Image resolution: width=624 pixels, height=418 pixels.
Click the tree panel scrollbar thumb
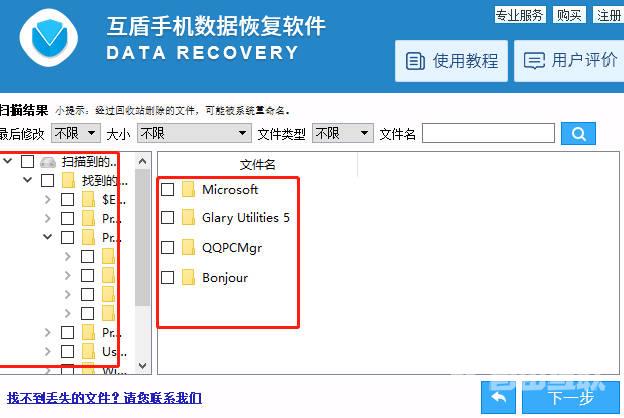(143, 238)
